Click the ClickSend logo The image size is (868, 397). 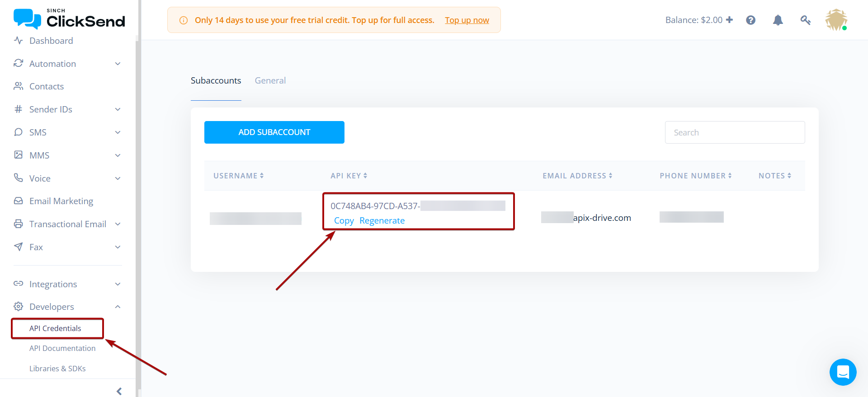pyautogui.click(x=69, y=19)
